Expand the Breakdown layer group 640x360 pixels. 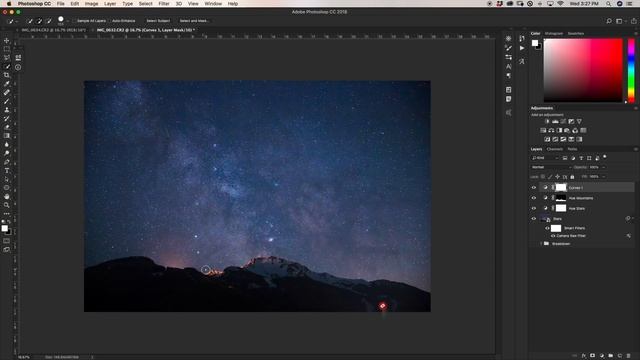pyautogui.click(x=541, y=244)
